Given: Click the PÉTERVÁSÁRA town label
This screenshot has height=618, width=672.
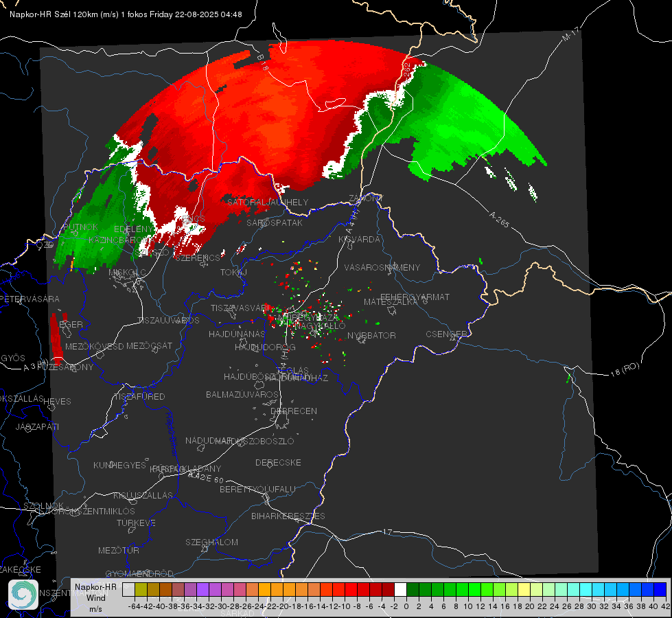Looking at the screenshot, I should coord(29,299).
